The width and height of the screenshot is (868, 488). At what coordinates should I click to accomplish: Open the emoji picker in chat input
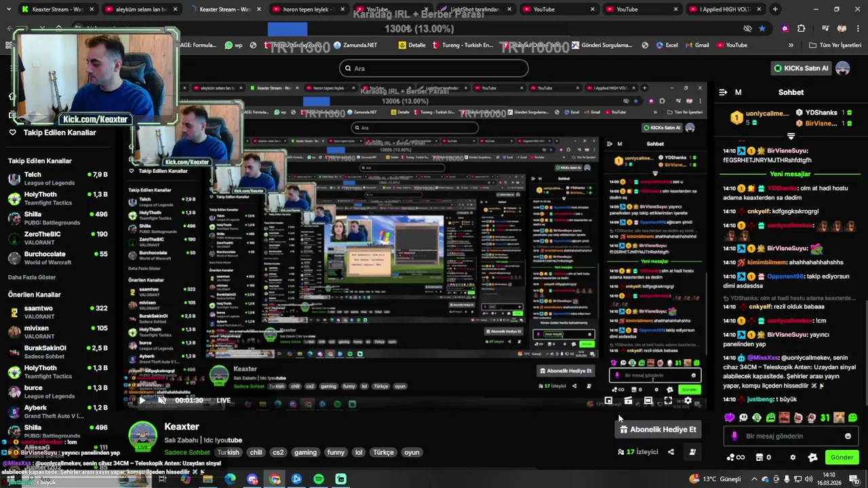pos(848,436)
